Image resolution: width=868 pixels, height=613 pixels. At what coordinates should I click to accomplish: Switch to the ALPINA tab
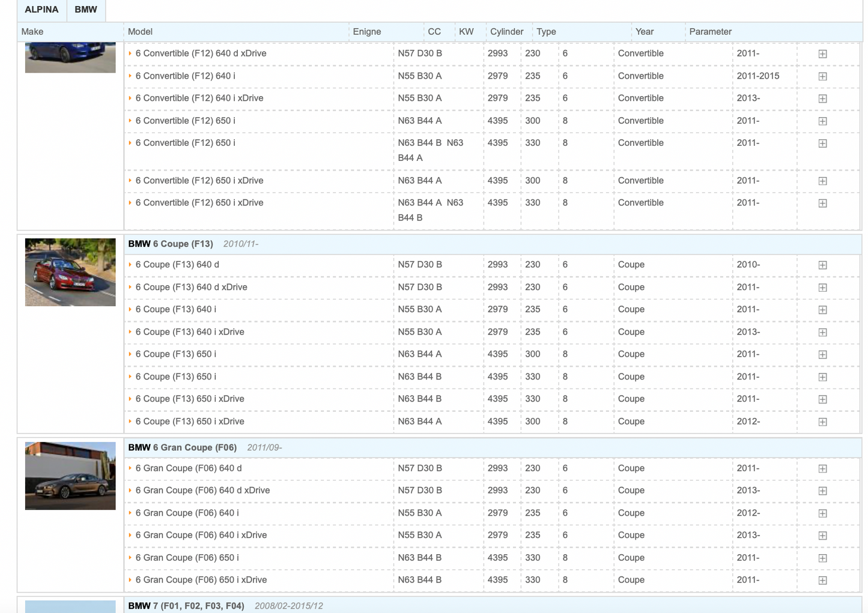tap(41, 10)
